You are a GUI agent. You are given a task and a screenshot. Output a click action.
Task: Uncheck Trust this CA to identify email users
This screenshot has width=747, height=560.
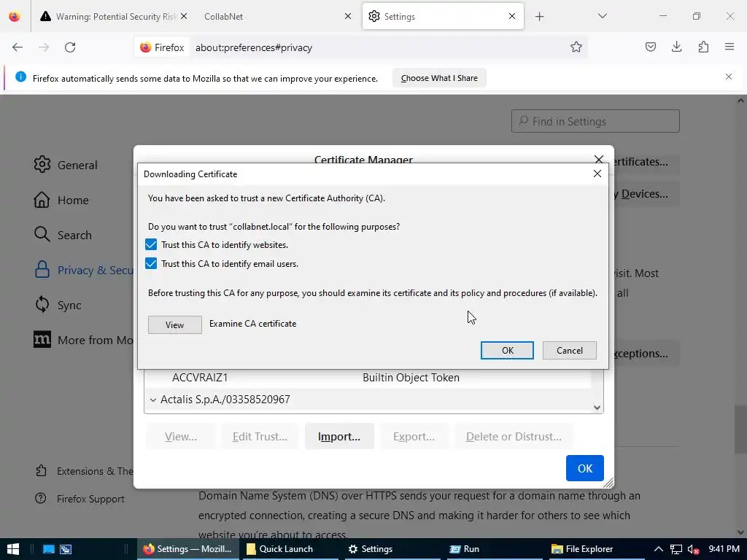click(x=151, y=263)
